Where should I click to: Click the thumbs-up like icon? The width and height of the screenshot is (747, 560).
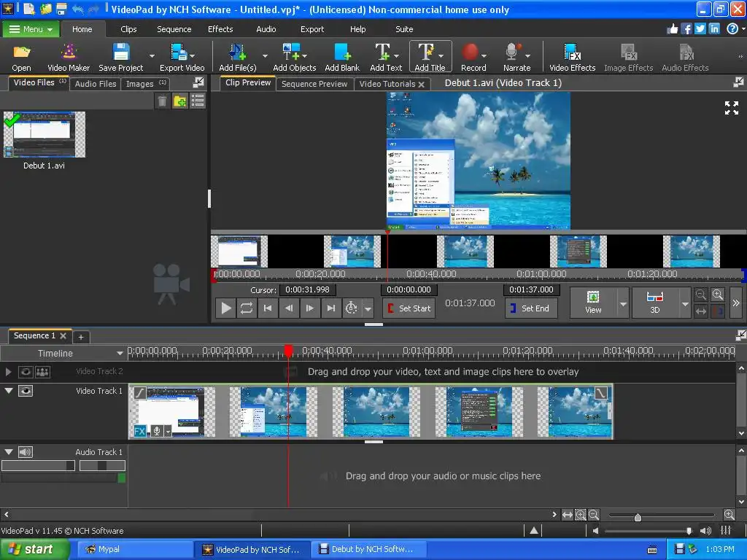(x=672, y=29)
